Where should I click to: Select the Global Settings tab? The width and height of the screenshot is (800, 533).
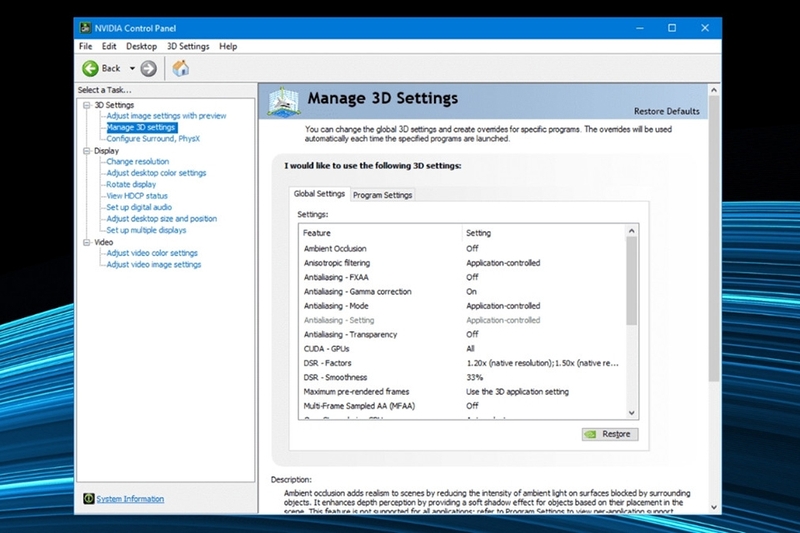(319, 194)
